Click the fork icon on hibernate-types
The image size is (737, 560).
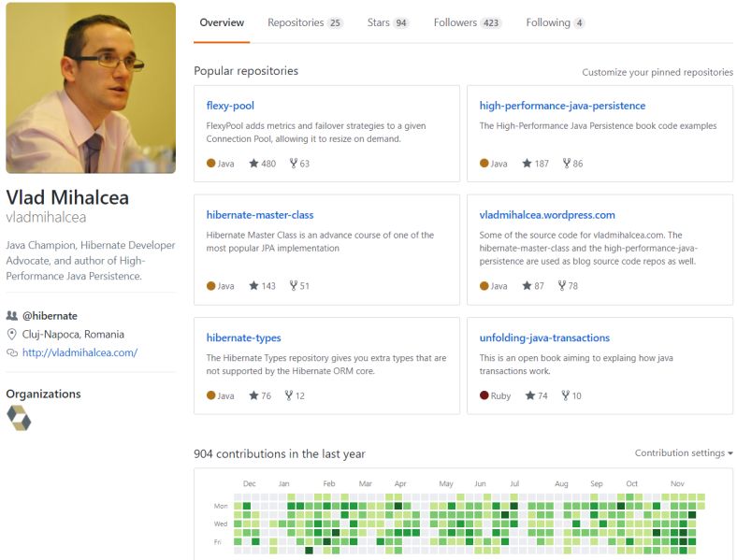pos(289,395)
